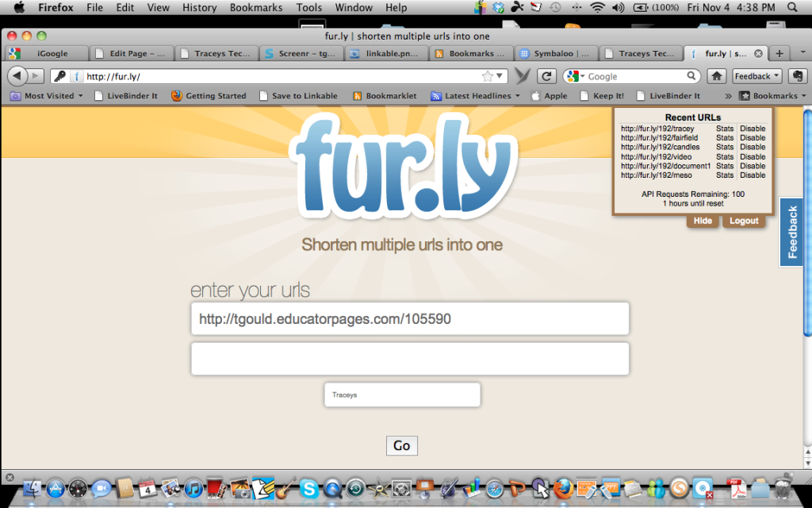Bookmark this page with the star icon
The height and width of the screenshot is (508, 812).
click(x=488, y=76)
